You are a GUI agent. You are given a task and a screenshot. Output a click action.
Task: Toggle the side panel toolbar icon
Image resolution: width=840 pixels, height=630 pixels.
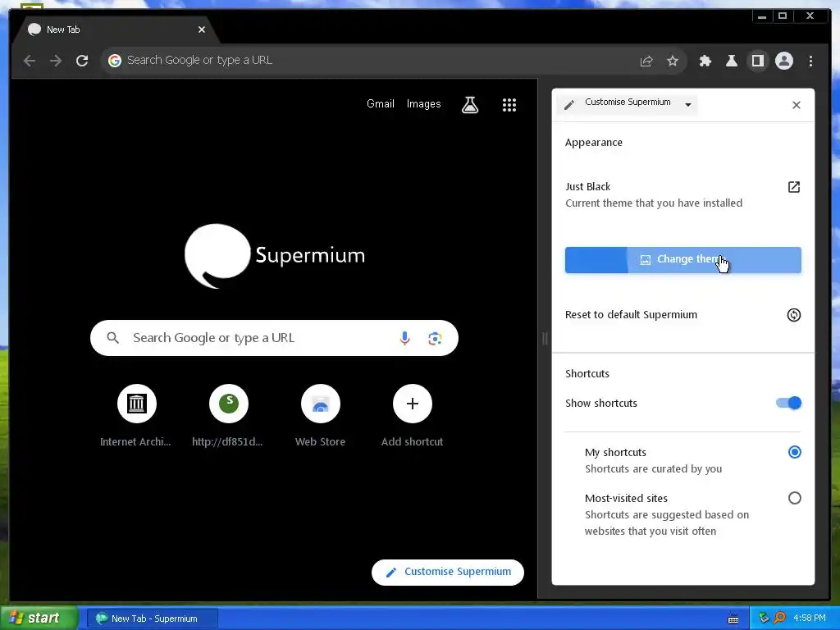click(757, 61)
